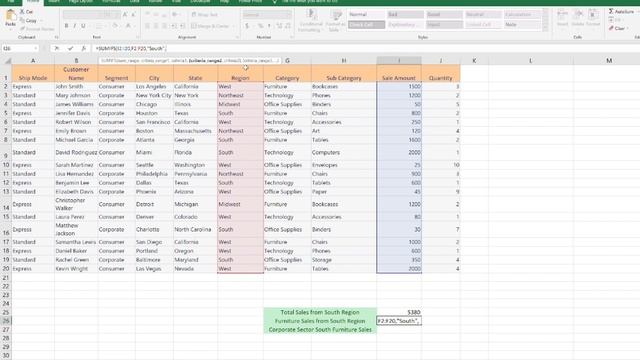Open the Insert ribbon tab
This screenshot has width=640, height=360.
pos(54,2)
